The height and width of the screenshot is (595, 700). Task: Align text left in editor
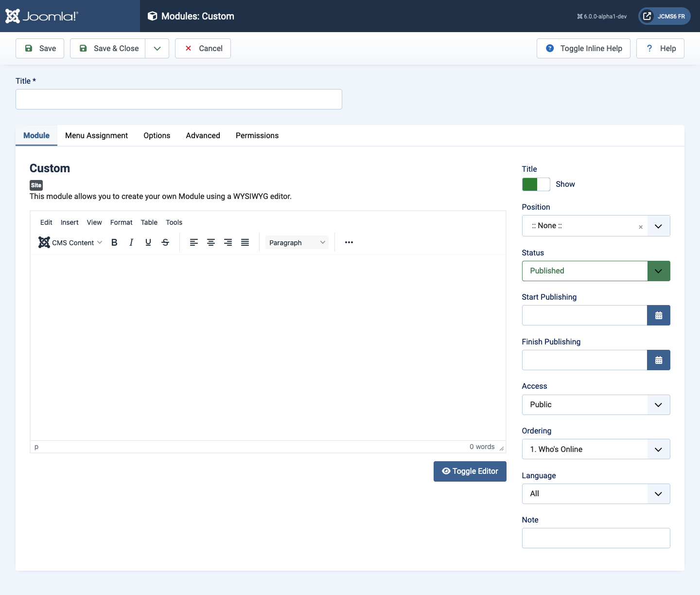(x=194, y=242)
